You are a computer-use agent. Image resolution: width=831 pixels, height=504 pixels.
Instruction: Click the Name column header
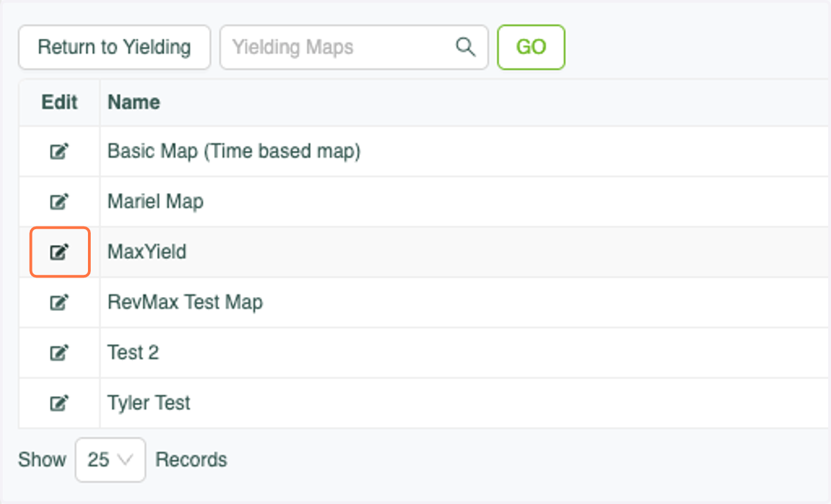click(134, 102)
